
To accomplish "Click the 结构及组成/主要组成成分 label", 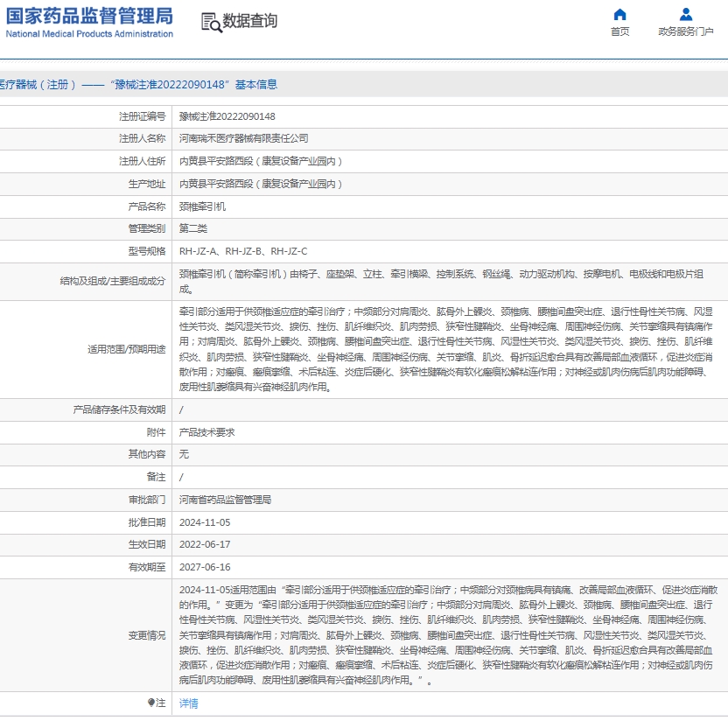I will pyautogui.click(x=113, y=281).
